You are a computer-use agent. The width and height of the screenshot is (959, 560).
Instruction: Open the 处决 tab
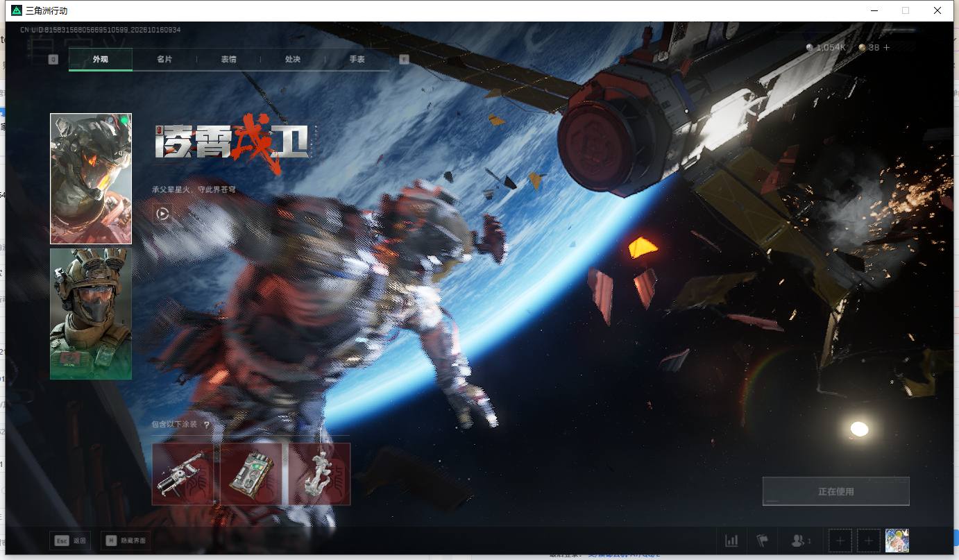click(x=293, y=60)
